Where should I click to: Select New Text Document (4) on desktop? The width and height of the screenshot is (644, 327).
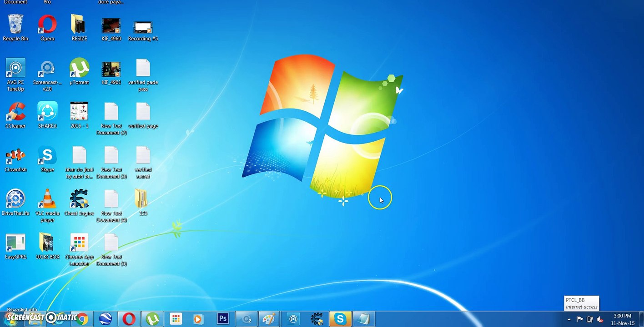tap(111, 206)
